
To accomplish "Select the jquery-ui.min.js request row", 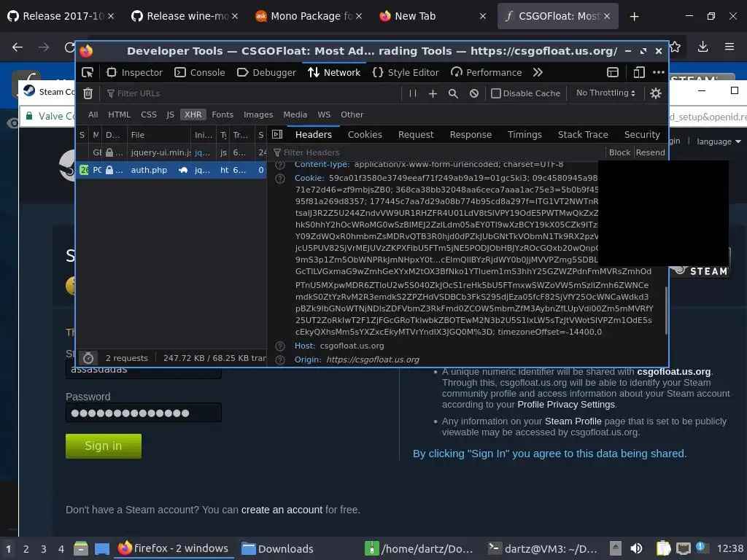I will coord(171,152).
